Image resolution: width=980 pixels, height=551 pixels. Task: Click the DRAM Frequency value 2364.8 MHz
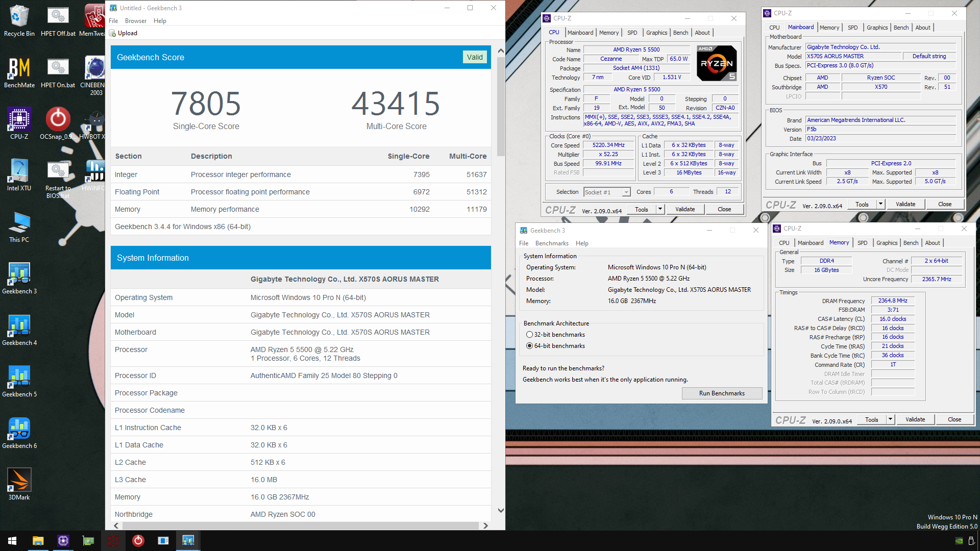(x=893, y=300)
